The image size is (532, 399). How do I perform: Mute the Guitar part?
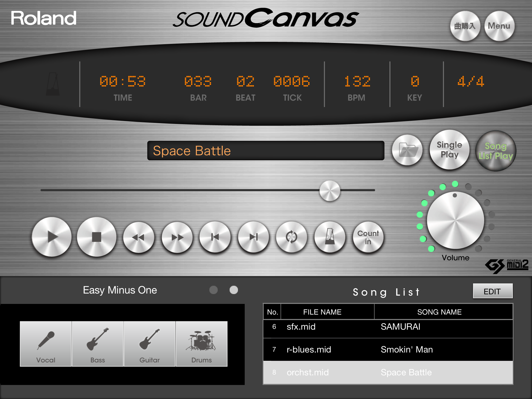[150, 344]
